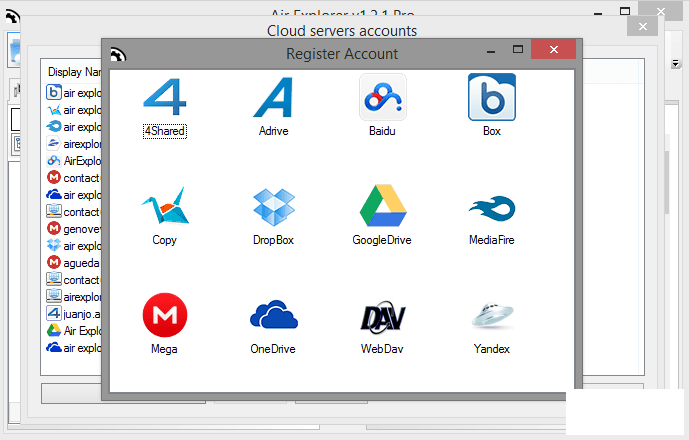Choose the WebDav icon

[383, 316]
